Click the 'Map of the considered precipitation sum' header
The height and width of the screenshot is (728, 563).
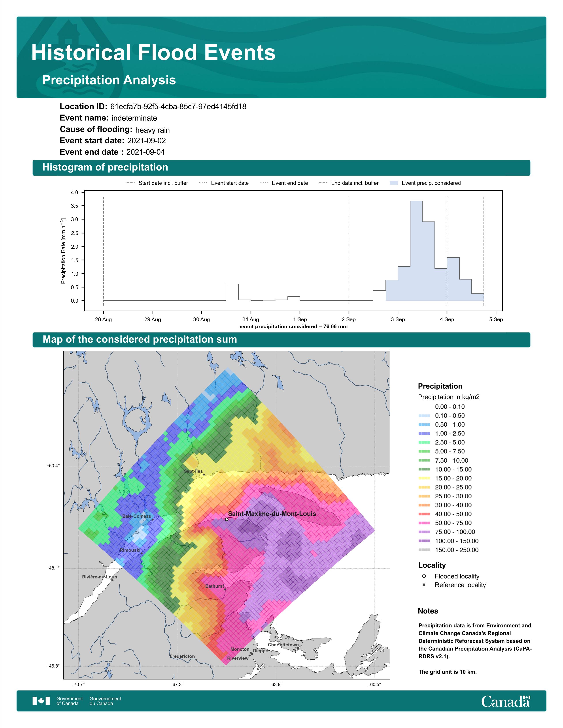tap(140, 339)
